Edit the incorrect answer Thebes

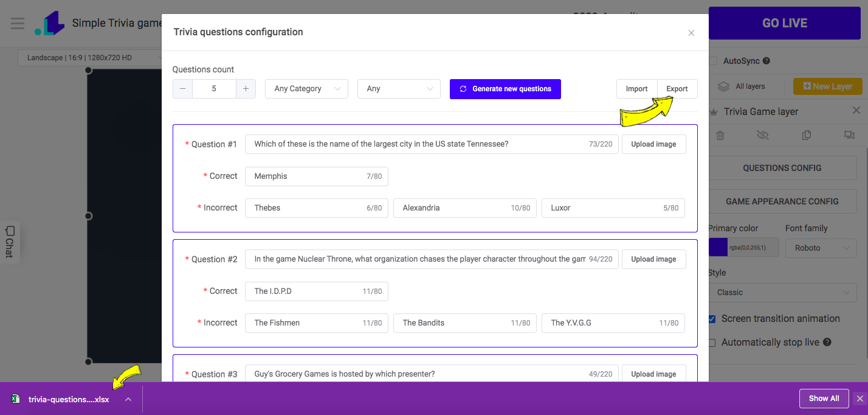tap(317, 208)
